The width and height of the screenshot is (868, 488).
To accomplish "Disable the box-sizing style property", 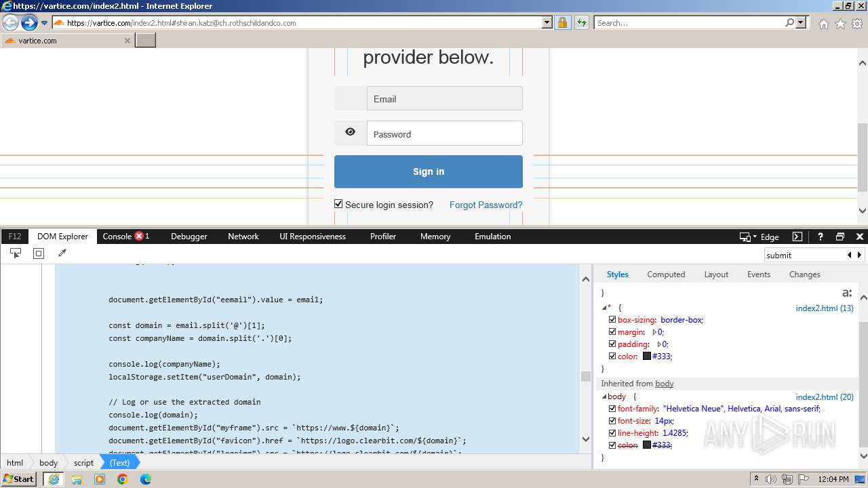I will tap(612, 320).
